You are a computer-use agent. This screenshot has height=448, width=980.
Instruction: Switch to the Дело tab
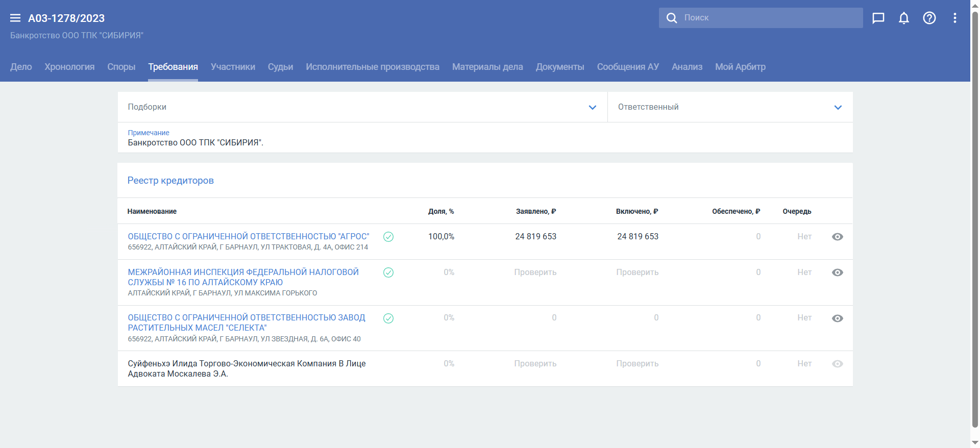point(21,67)
